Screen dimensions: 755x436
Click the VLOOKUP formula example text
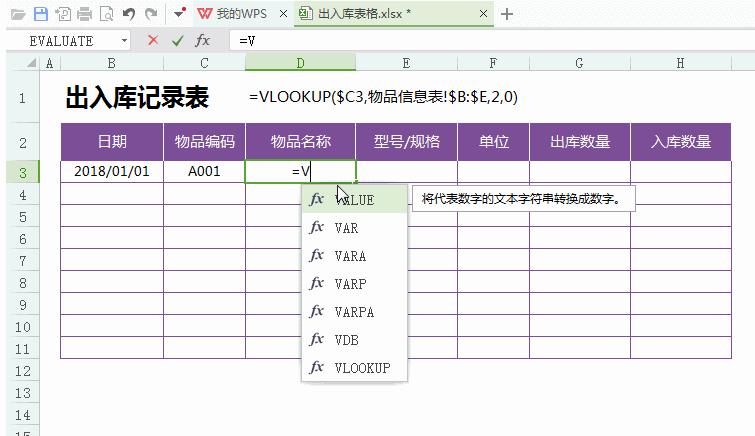[383, 97]
